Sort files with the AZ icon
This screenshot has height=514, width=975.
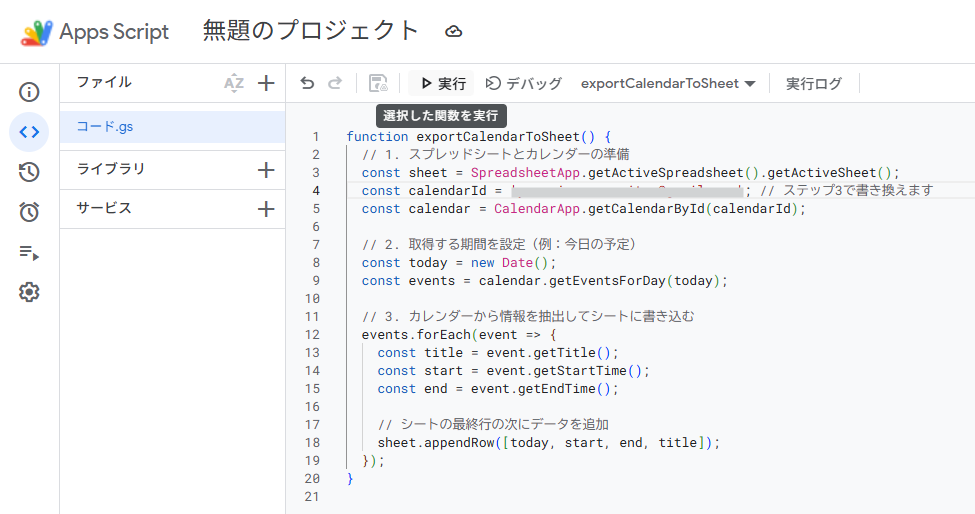coord(234,84)
